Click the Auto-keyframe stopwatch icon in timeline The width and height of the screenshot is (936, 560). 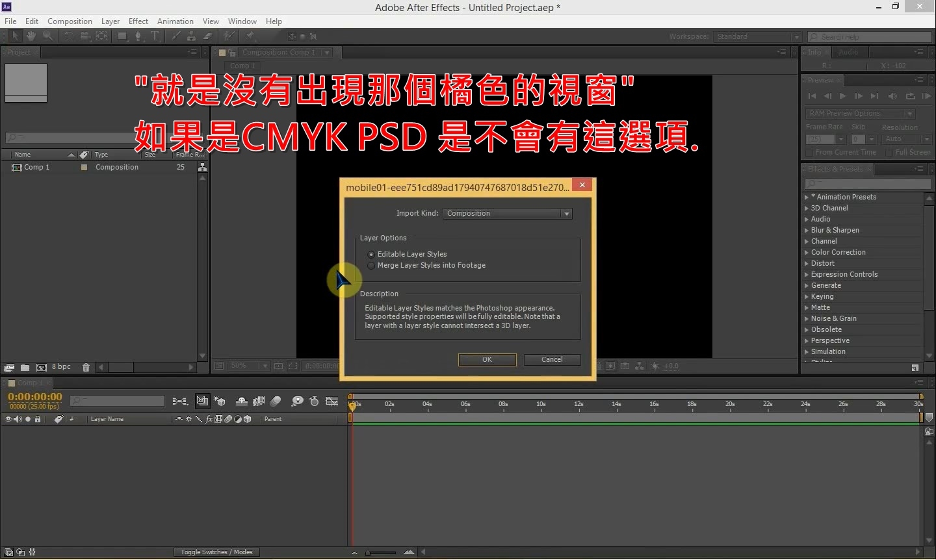[x=314, y=401]
